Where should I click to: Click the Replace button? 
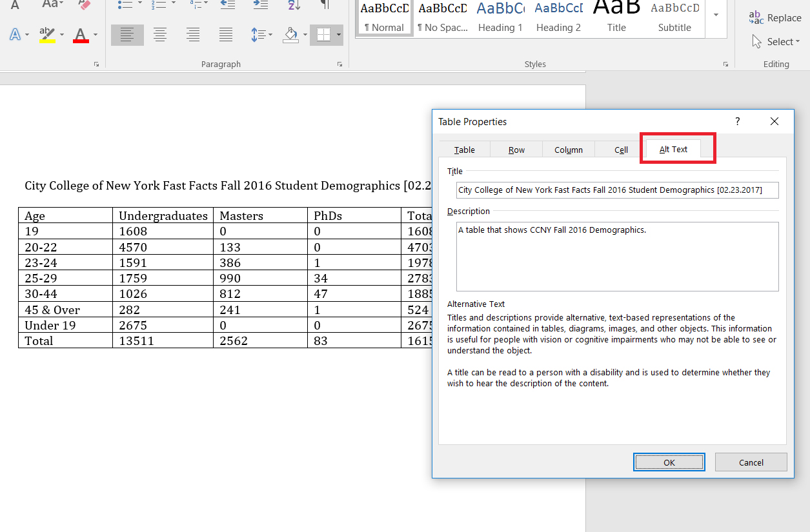tap(775, 17)
